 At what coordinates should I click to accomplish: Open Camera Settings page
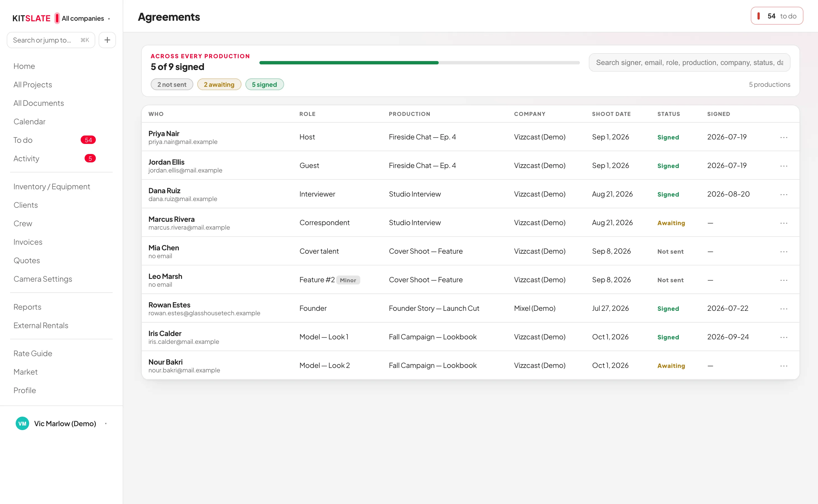point(43,279)
